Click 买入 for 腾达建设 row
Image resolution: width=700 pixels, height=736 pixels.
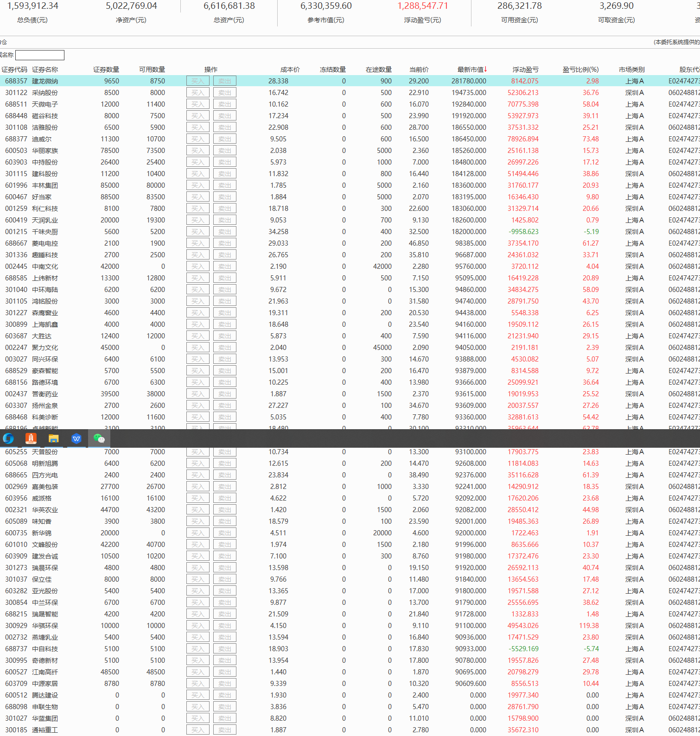[x=198, y=695]
